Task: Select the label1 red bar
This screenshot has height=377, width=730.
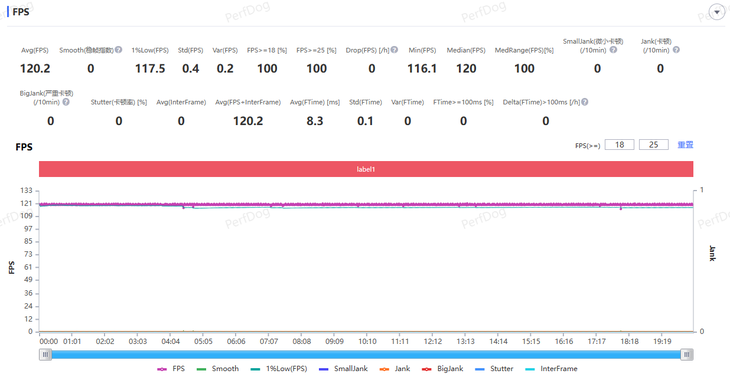Action: tap(366, 169)
